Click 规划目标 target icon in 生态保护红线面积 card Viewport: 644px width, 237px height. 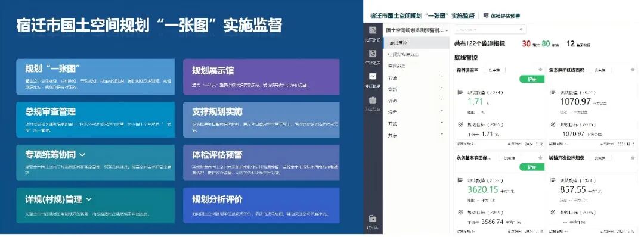(x=553, y=124)
